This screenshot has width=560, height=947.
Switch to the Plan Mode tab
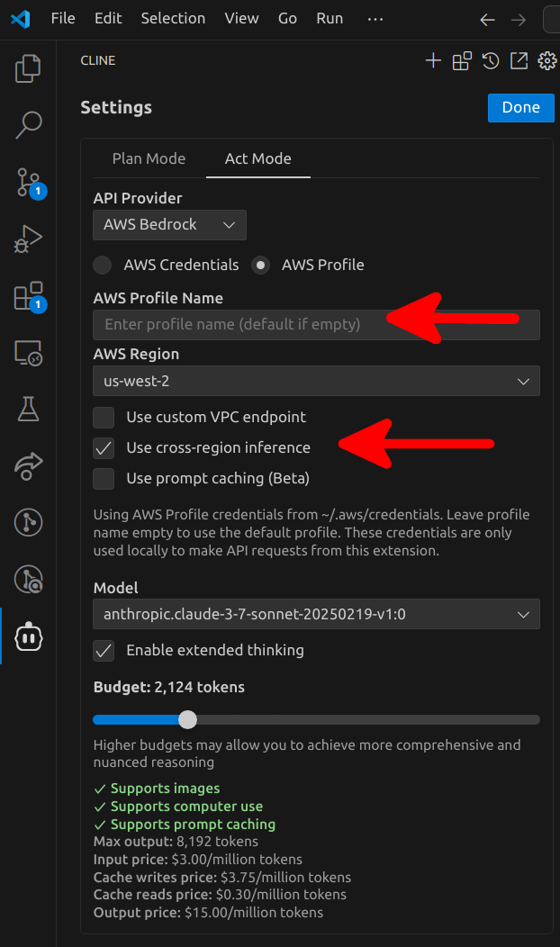[149, 158]
